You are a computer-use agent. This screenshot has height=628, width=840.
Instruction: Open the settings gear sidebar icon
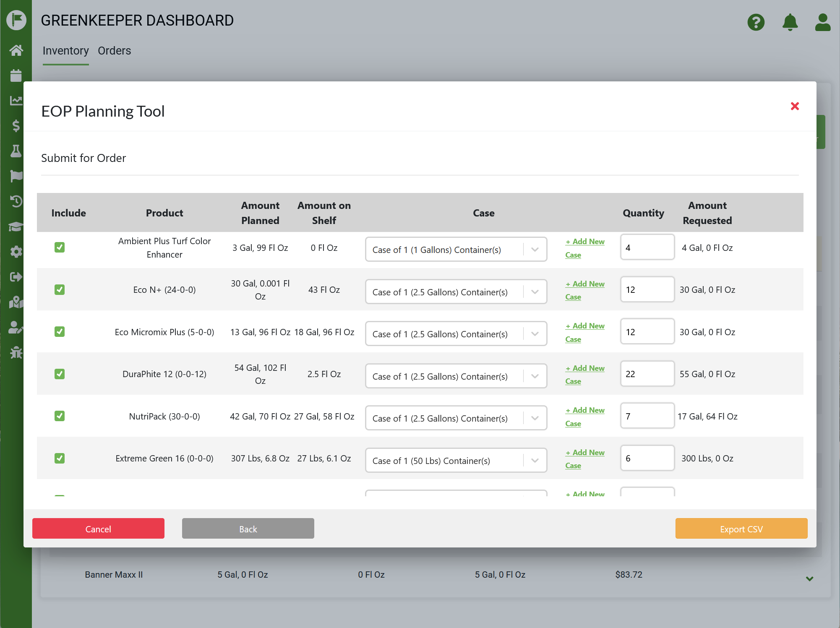pos(16,252)
